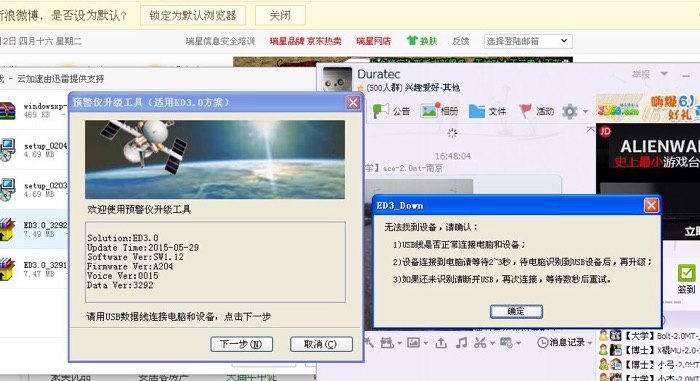The width and height of the screenshot is (700, 381).
Task: Select the ED3.0_3292 archive icon
Action: tap(7, 229)
